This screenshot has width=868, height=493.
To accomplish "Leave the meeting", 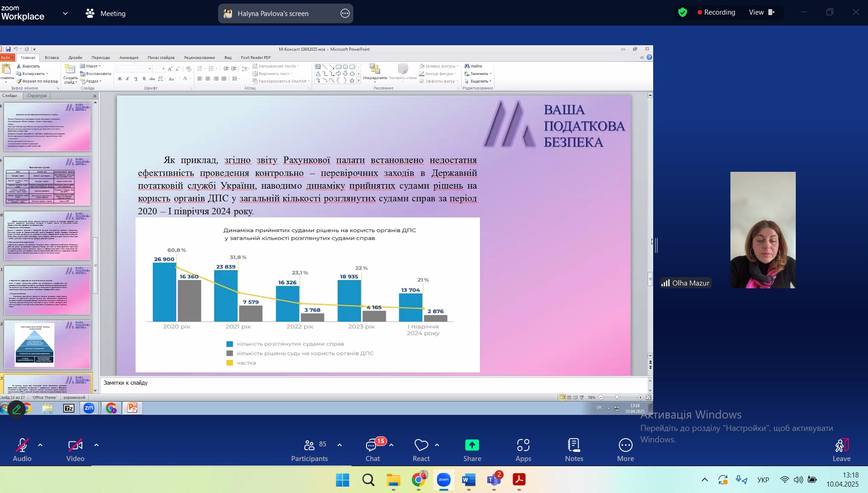I will [841, 450].
